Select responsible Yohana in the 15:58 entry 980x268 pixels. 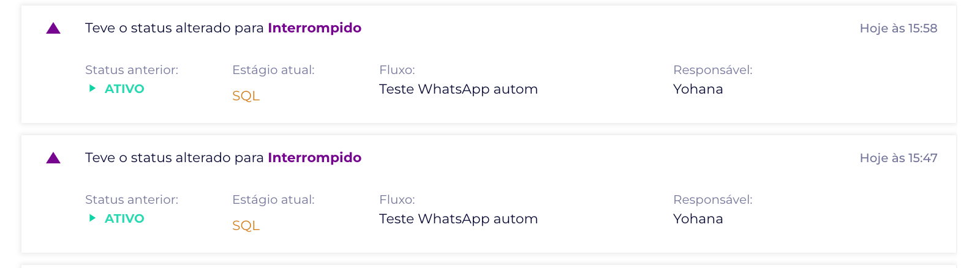point(698,89)
